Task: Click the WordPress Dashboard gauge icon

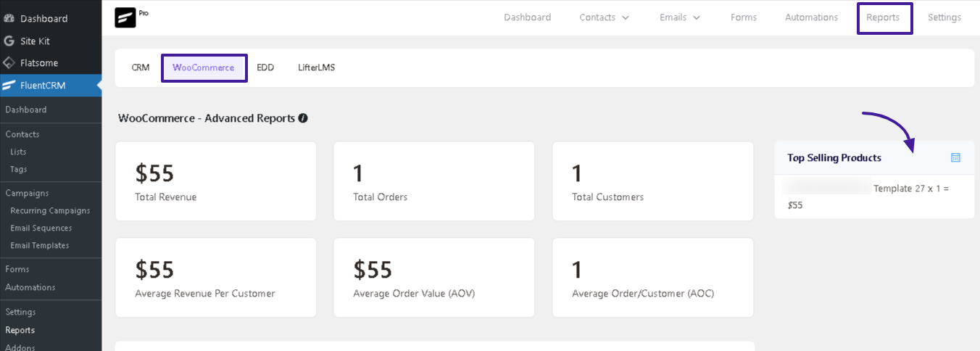Action: [x=9, y=19]
